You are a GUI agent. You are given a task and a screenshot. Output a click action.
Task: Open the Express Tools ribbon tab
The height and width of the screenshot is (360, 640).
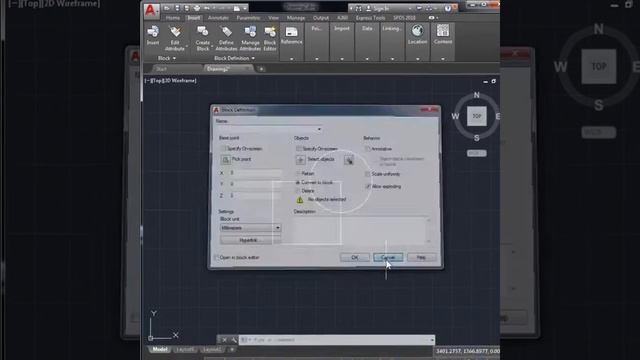pyautogui.click(x=370, y=18)
